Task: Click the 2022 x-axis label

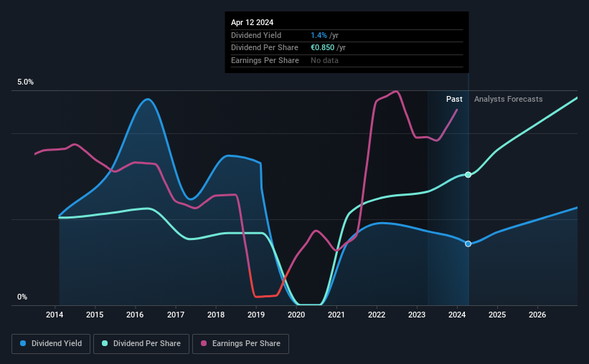Action: click(x=377, y=315)
